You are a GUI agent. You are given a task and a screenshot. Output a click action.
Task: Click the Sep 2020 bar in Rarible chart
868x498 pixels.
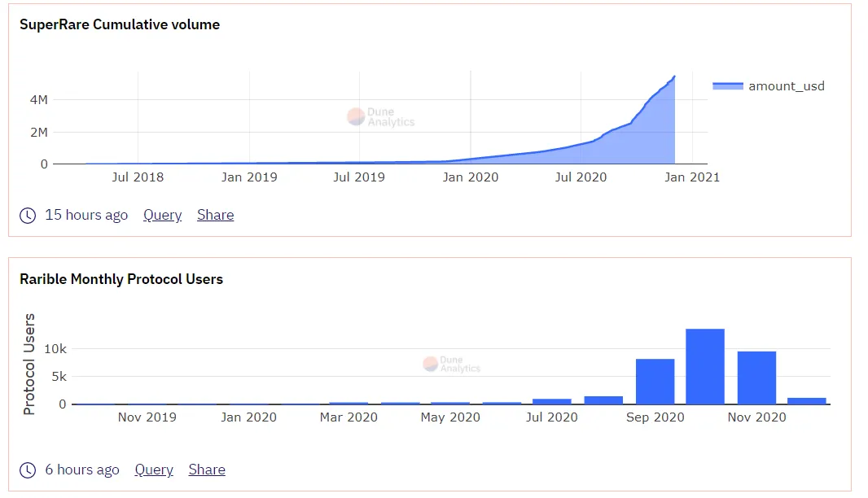tap(655, 382)
